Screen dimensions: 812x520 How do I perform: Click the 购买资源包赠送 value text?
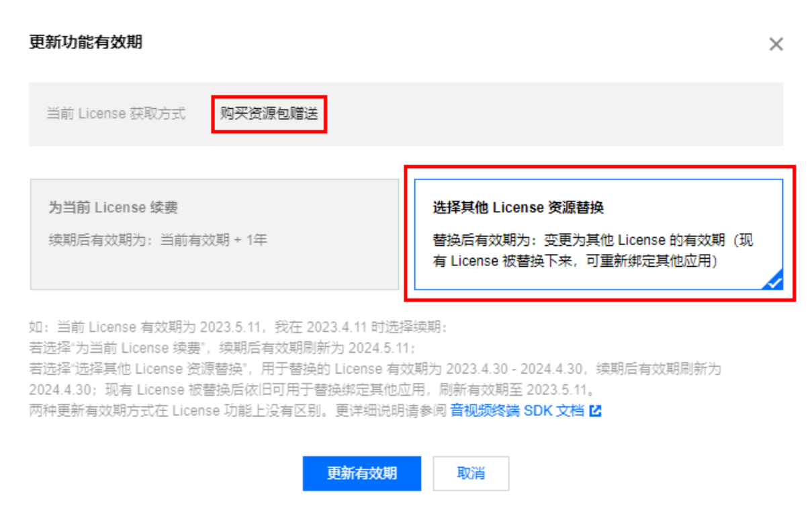269,114
